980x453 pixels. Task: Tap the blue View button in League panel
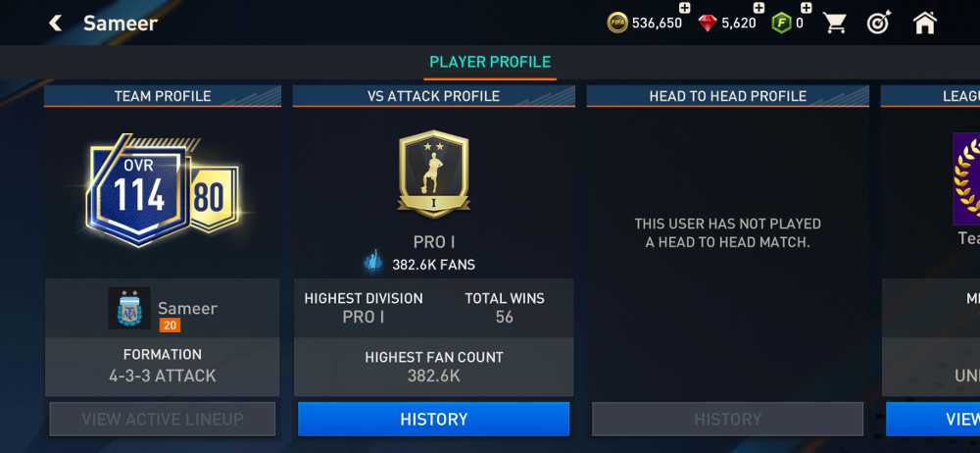pos(933,419)
